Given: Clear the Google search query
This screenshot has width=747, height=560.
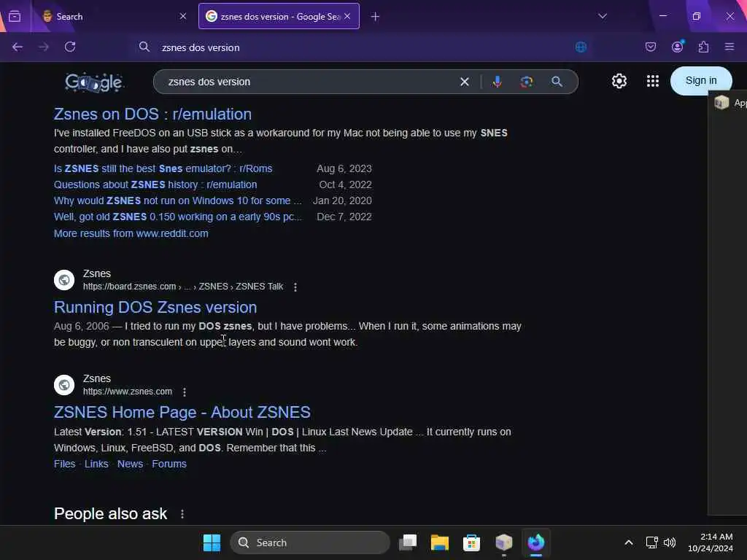Looking at the screenshot, I should click(465, 82).
